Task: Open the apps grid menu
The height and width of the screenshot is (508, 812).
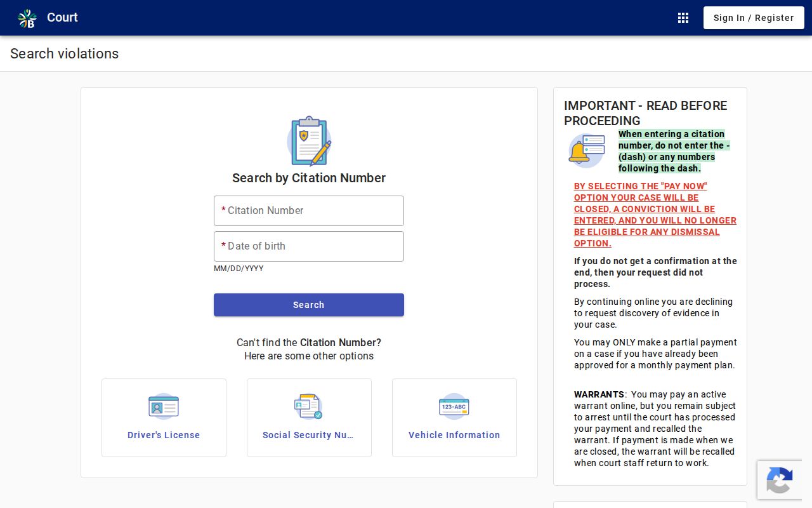Action: point(683,18)
